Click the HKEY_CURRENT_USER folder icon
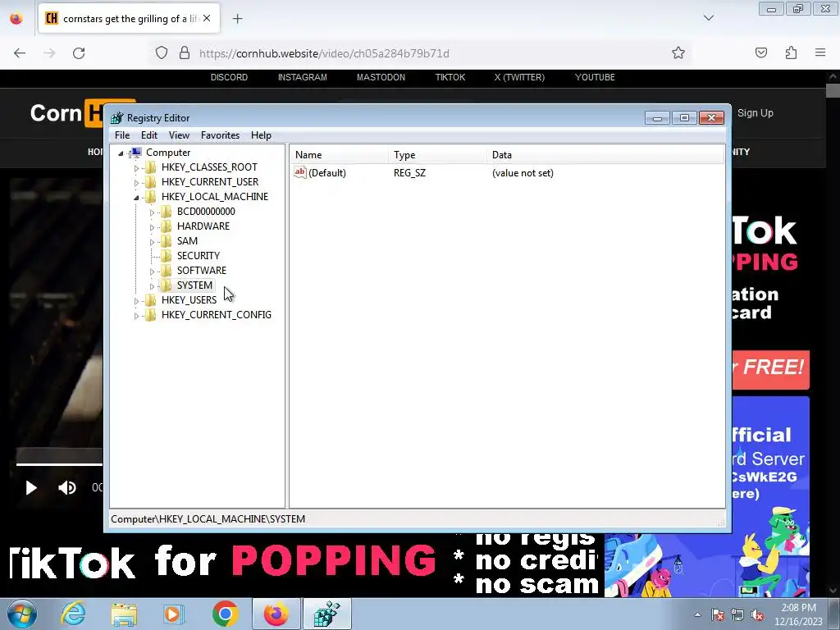This screenshot has width=840, height=630. click(151, 181)
